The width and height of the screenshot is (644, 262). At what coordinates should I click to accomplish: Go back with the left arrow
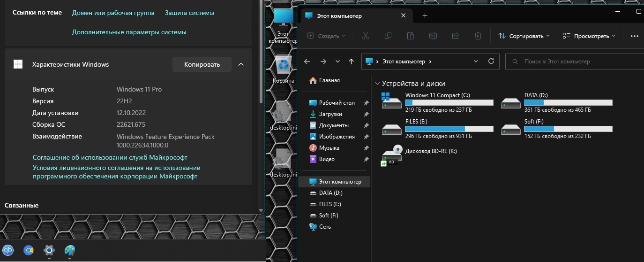coord(307,62)
